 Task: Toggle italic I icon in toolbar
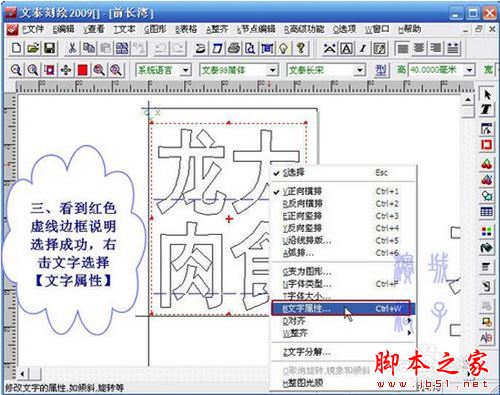[363, 49]
